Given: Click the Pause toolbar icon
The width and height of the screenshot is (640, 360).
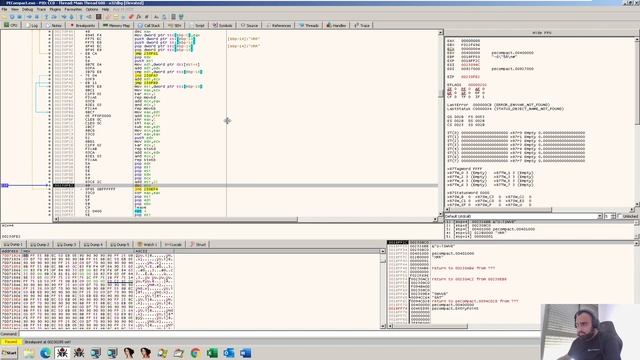Looking at the screenshot, I should 37,17.
